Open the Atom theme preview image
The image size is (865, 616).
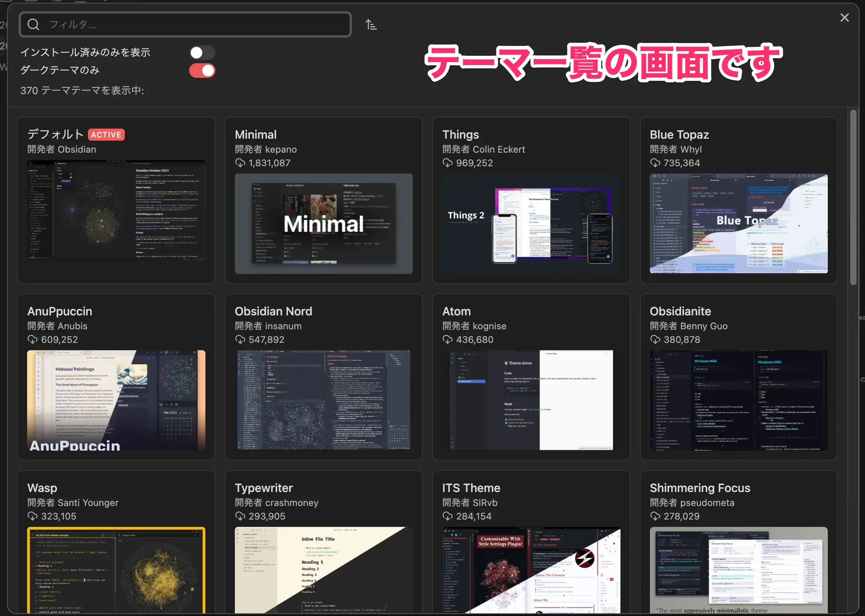point(531,400)
